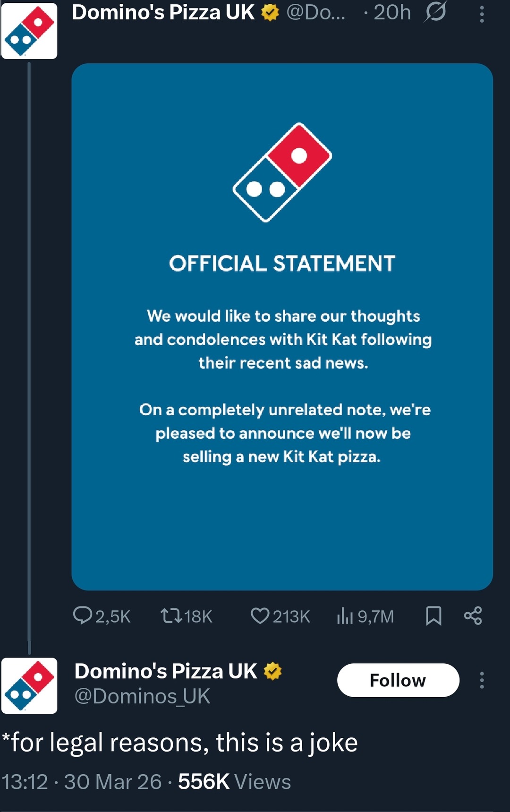Screen dimensions: 510x812
Task: Select Domino's Pizza UK profile avatar
Action: [x=29, y=31]
